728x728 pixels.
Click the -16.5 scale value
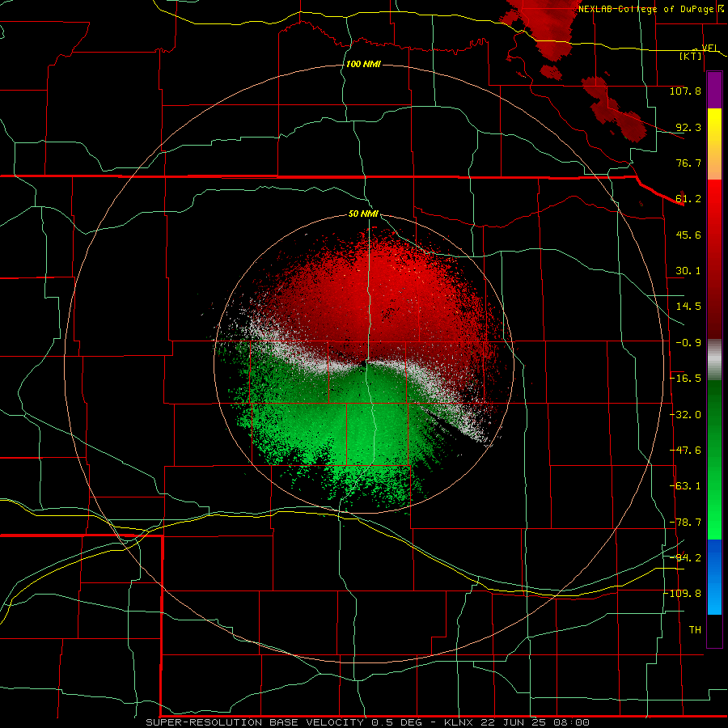(685, 379)
